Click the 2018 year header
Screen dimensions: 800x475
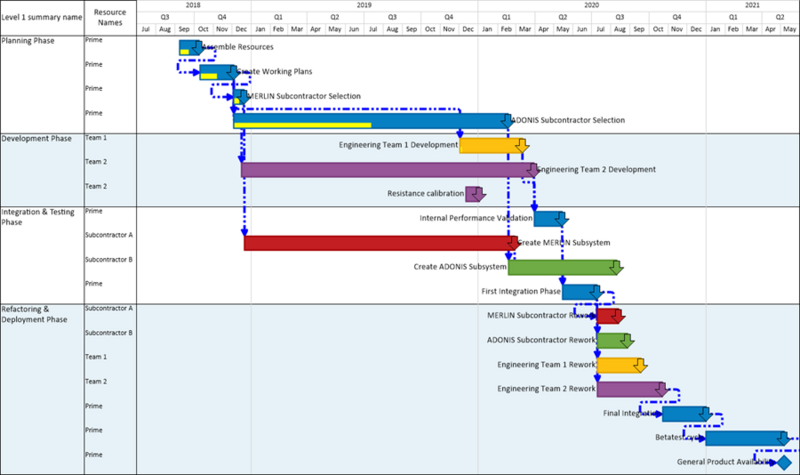(193, 5)
